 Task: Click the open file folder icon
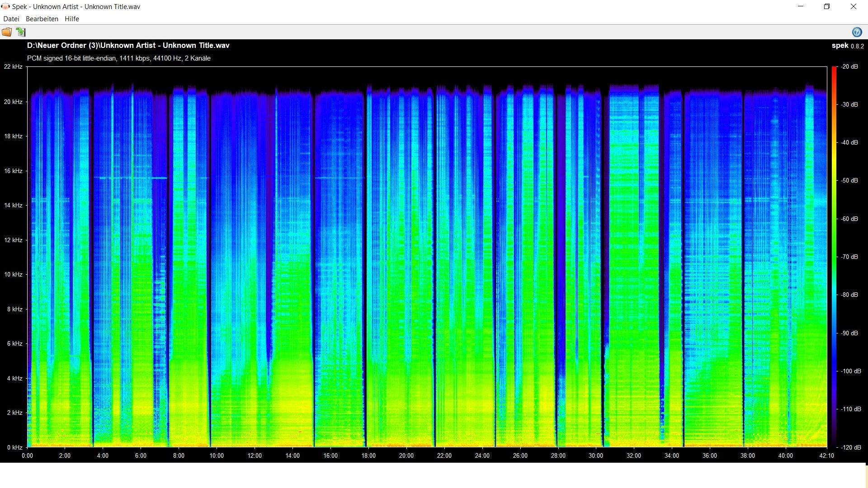(x=7, y=32)
